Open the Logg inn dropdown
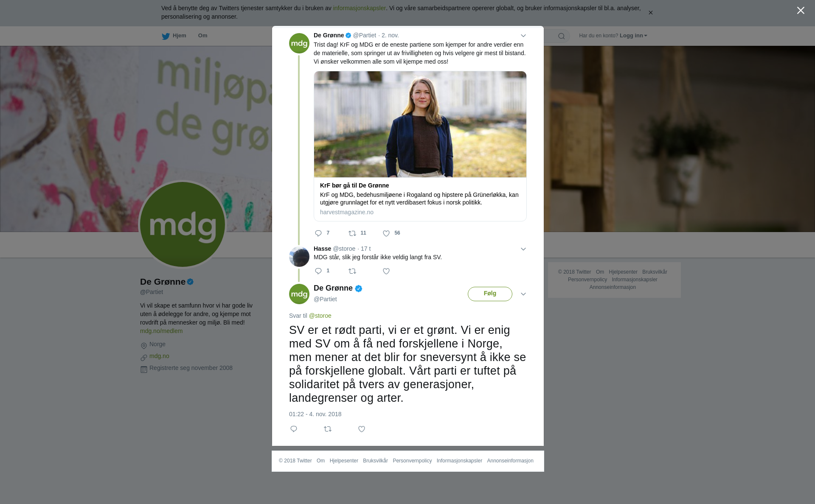Screen dimensions: 815x504 [x=633, y=36]
